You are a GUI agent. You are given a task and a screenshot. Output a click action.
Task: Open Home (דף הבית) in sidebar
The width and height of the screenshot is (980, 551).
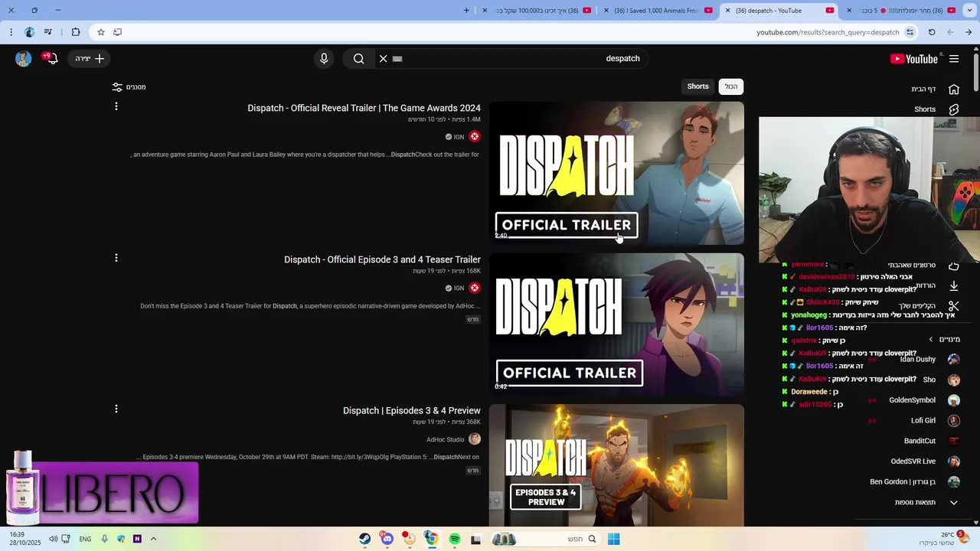tap(934, 90)
